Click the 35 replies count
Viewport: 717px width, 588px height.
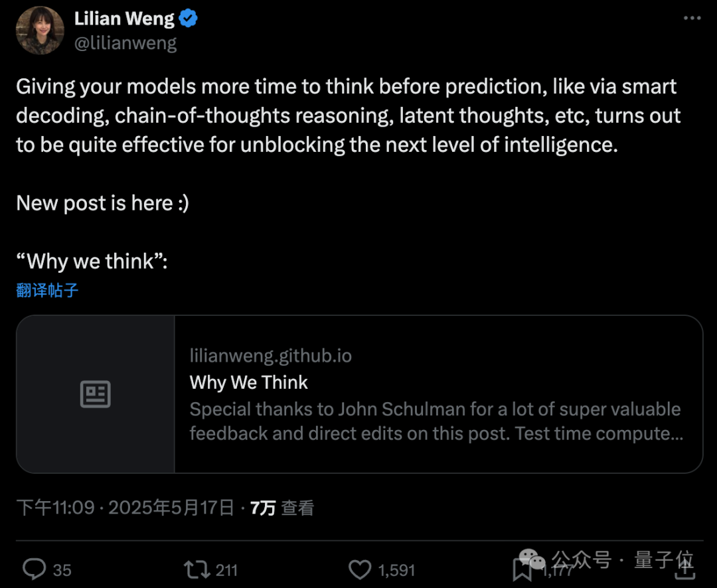[62, 570]
